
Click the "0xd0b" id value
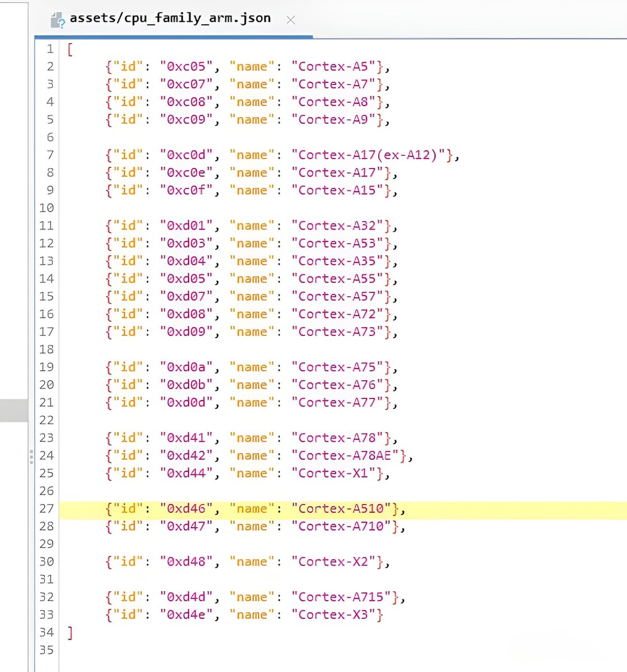(187, 385)
